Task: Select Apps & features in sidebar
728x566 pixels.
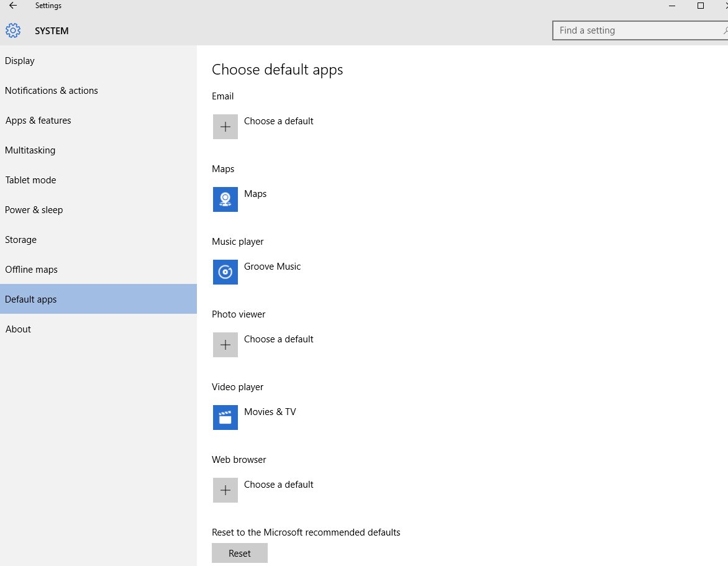Action: pos(39,121)
